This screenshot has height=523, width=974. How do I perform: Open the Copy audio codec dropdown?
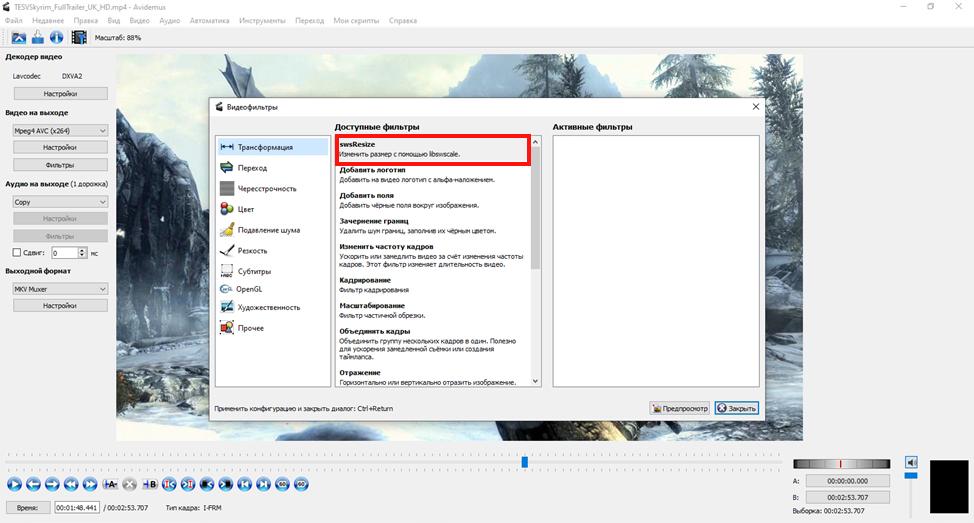[x=60, y=202]
